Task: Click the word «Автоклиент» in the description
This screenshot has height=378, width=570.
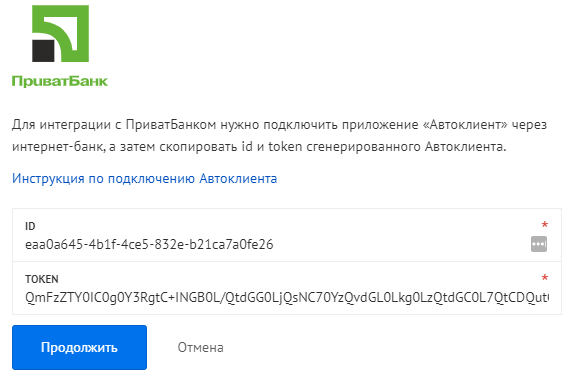Action: coord(465,125)
